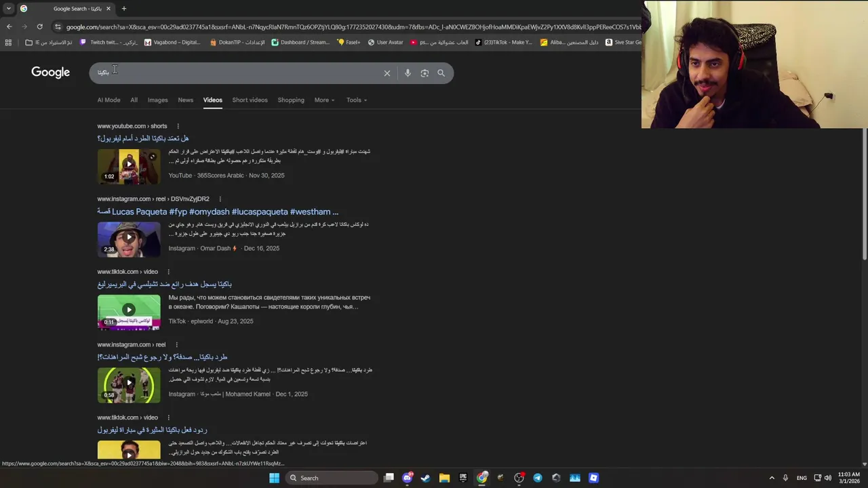Play the 0:11 TikTok video thumbnail

coord(129,312)
